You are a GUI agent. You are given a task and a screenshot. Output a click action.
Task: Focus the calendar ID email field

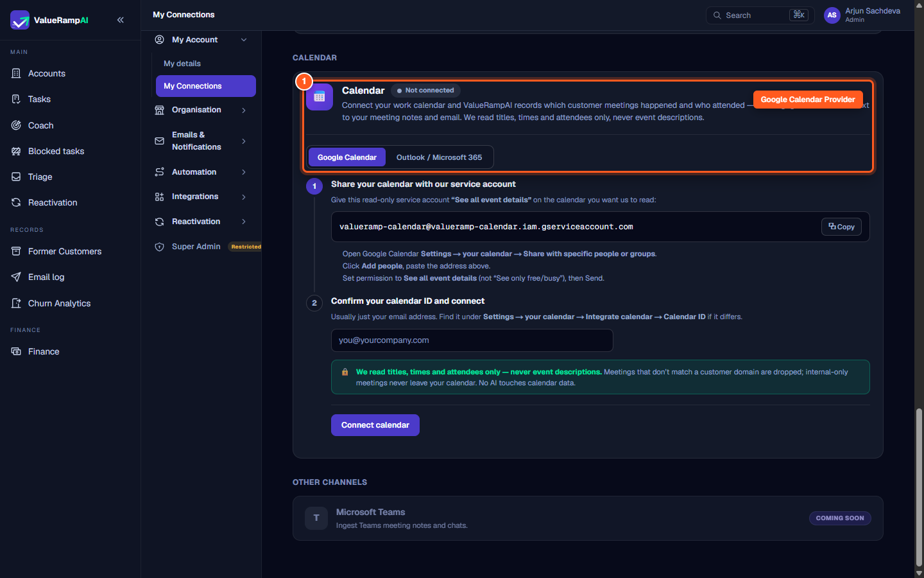point(472,340)
